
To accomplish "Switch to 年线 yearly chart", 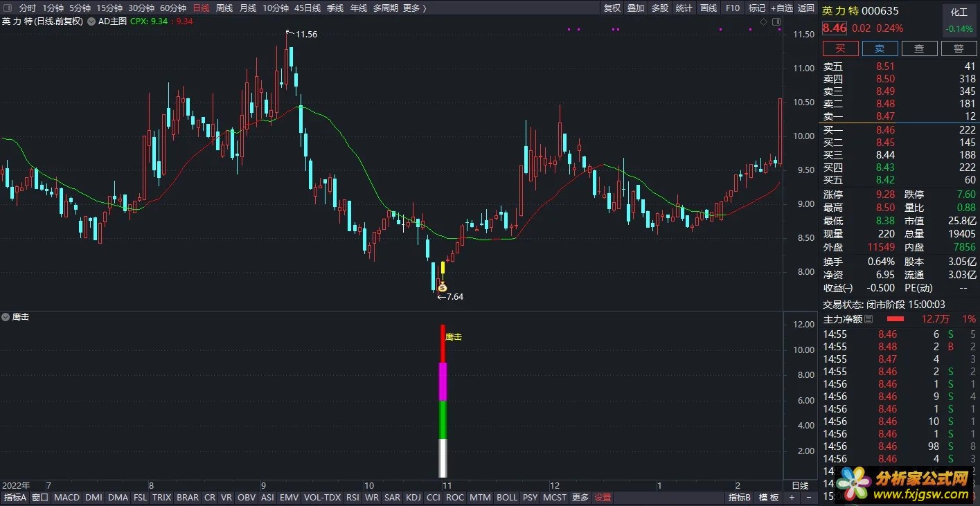I will click(x=359, y=8).
